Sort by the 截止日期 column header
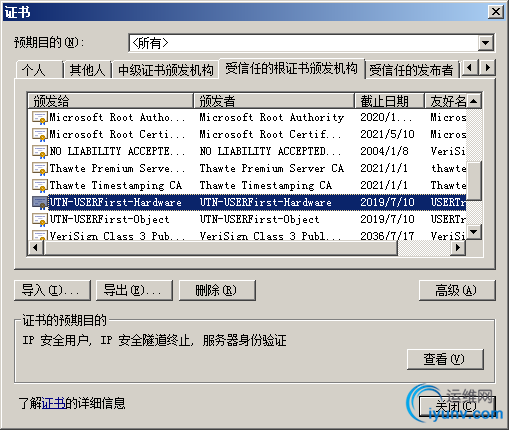Viewport: 509px width, 430px height. 389,101
